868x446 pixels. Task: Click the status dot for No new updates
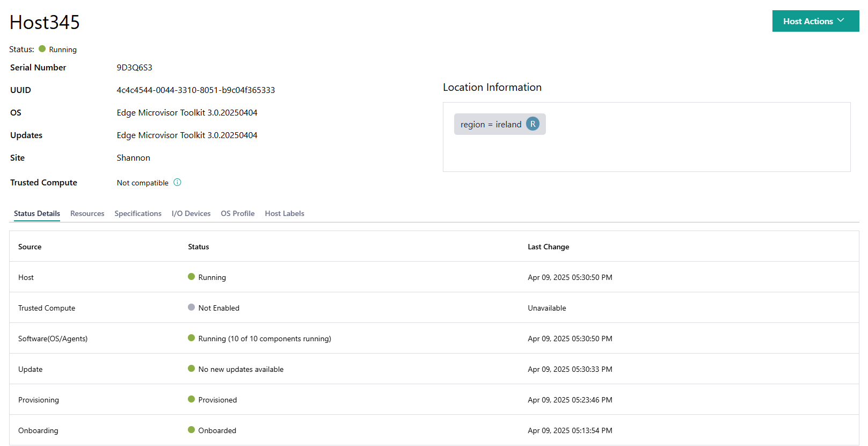[x=191, y=369]
